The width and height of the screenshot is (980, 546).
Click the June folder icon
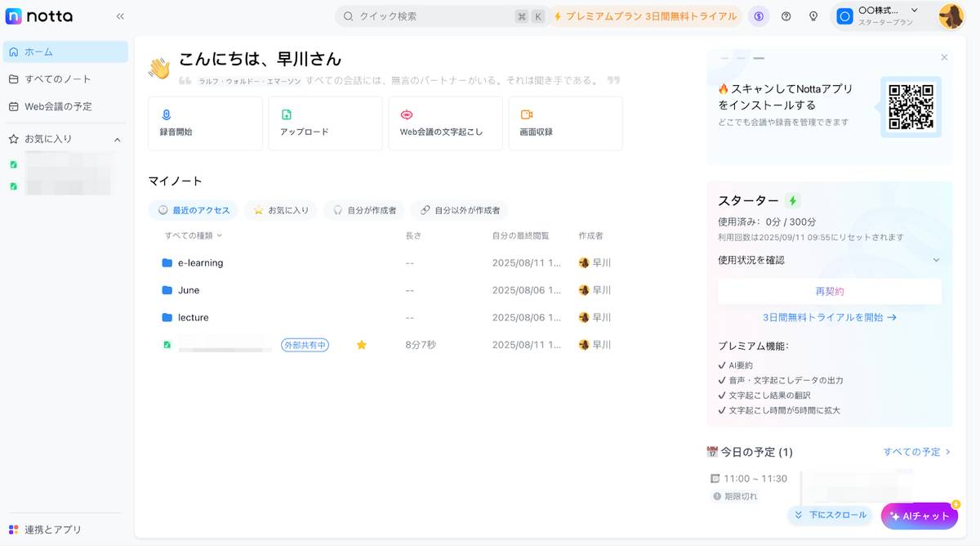pyautogui.click(x=167, y=290)
